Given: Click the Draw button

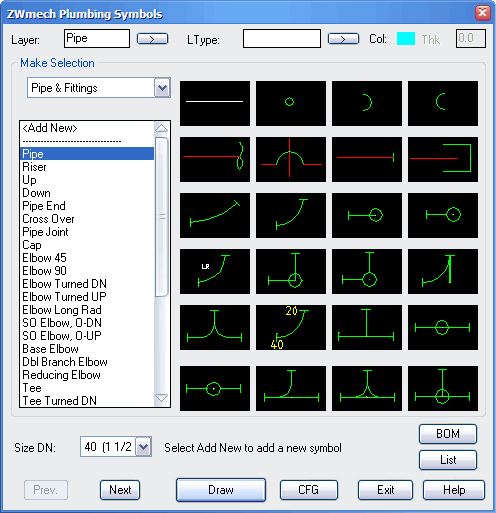Looking at the screenshot, I should 221,490.
